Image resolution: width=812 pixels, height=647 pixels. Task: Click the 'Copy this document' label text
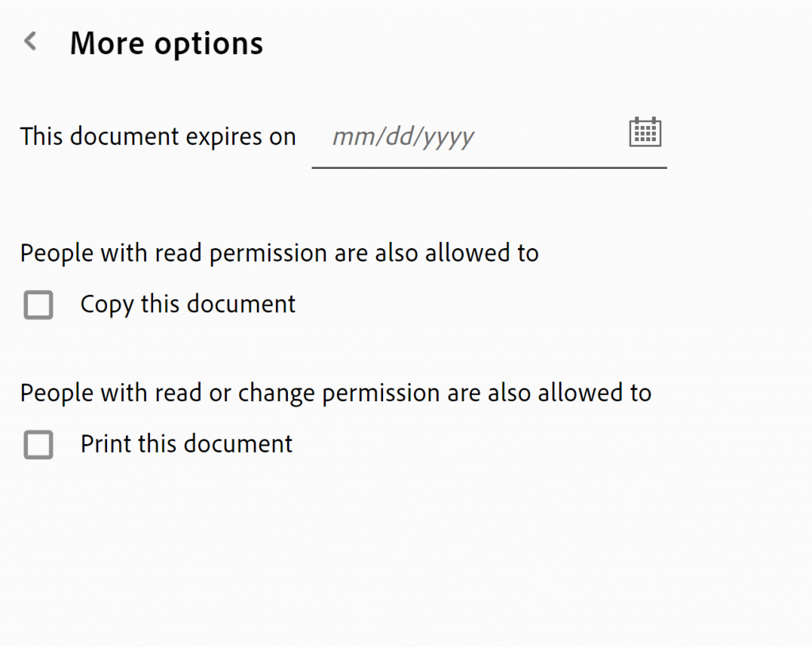coord(188,304)
